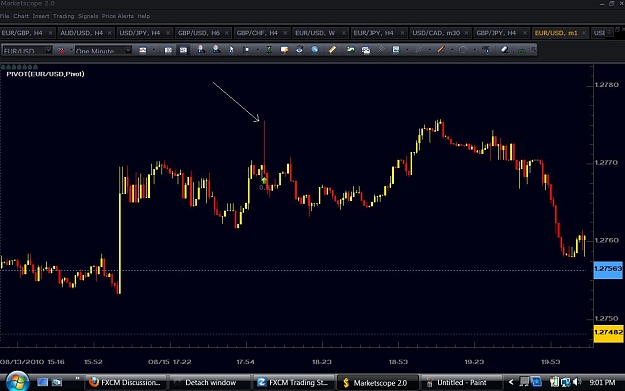Open toolbar options at toolbar's end
Screen dimensions: 625x391
point(533,49)
